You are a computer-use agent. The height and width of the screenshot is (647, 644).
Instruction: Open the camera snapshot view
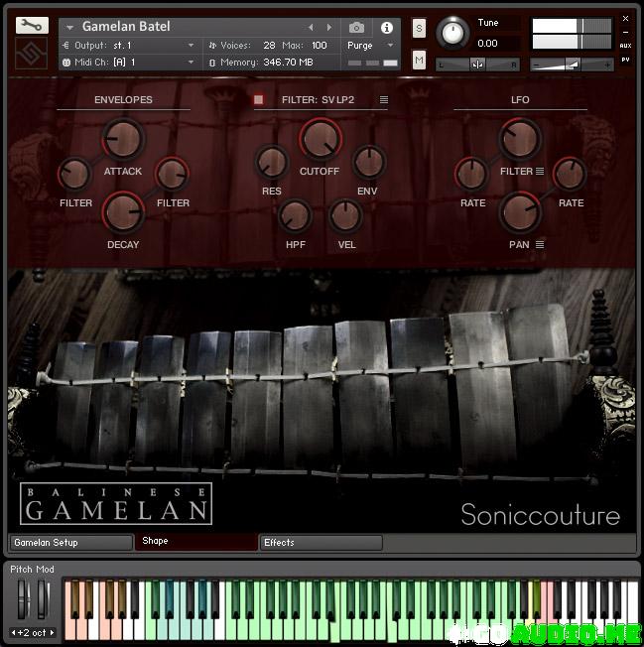[x=356, y=28]
